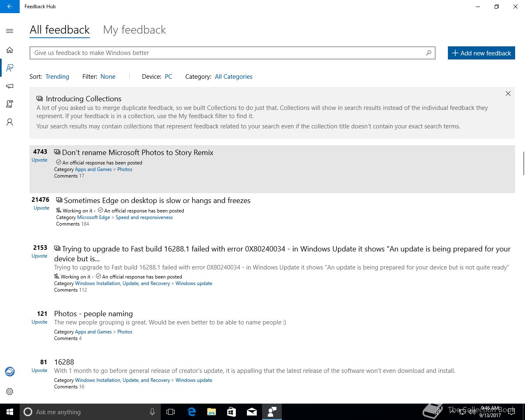Upvote the Fast build 16288.1 feedback
The image size is (525, 420).
[39, 256]
